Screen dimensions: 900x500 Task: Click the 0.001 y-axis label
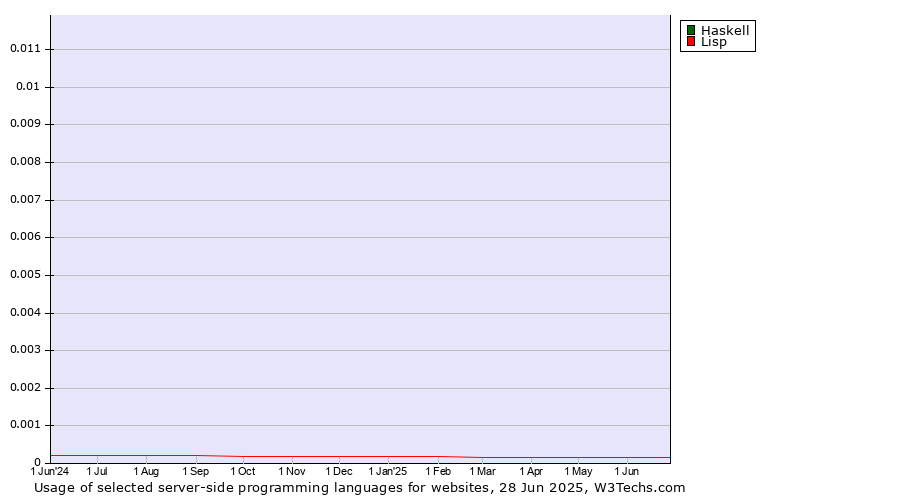click(25, 425)
